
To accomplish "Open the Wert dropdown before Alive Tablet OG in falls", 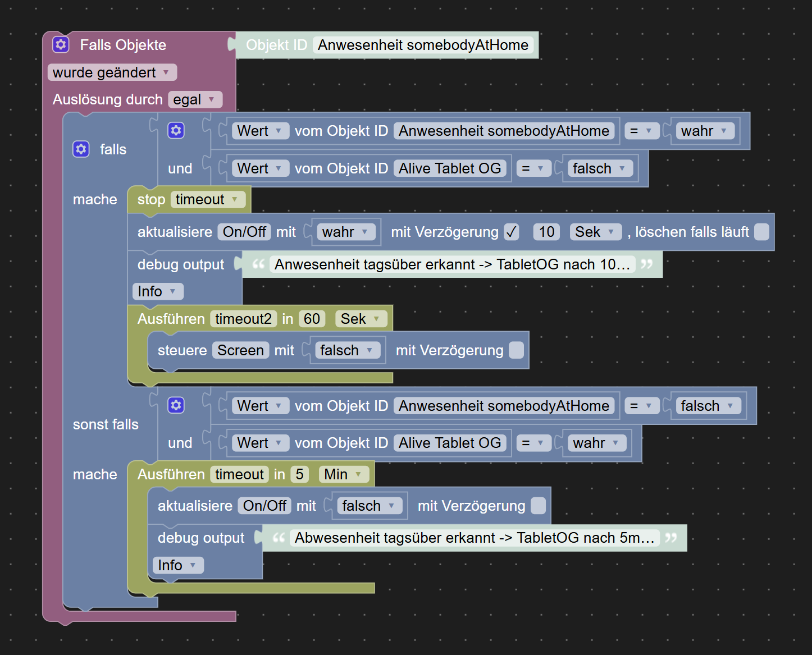I will tap(261, 168).
